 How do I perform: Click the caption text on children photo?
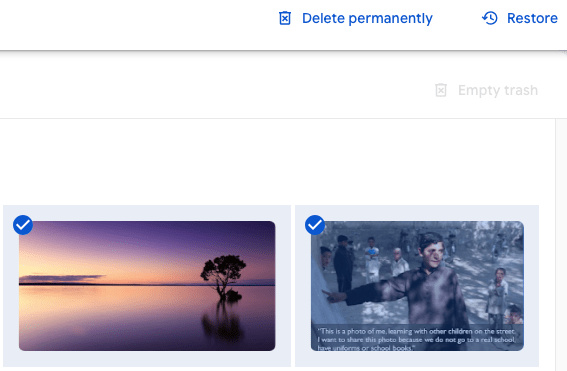point(417,340)
